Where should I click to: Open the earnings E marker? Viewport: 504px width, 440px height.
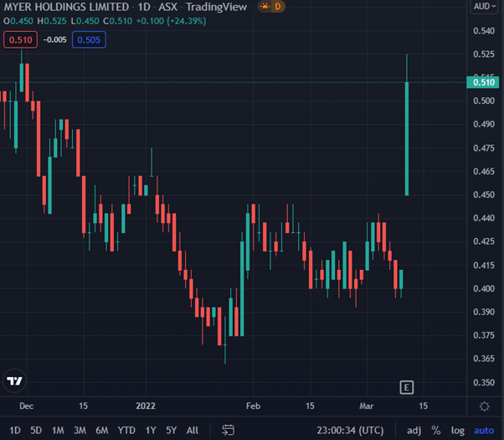tap(407, 387)
